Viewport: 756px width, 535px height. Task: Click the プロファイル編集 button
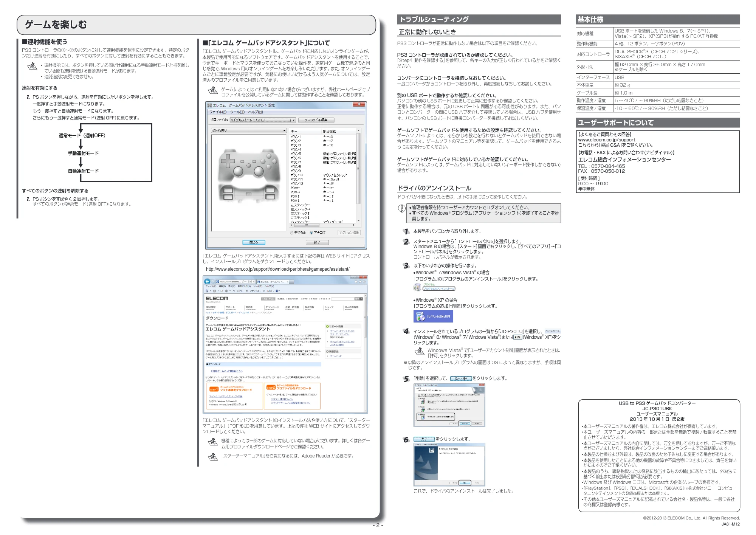tap(316, 120)
